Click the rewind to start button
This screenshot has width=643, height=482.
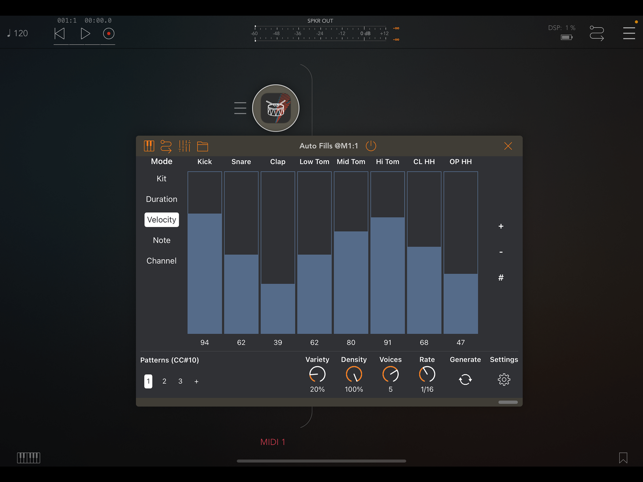click(59, 34)
